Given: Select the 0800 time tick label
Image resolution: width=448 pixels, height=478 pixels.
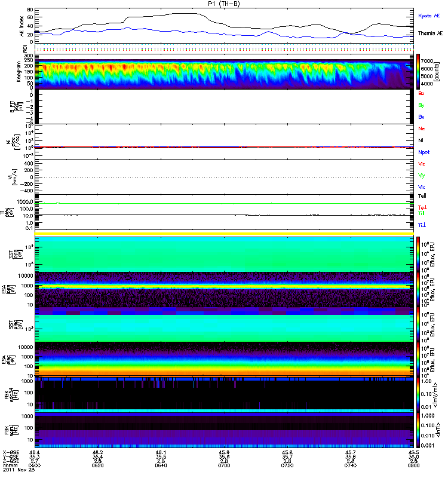Looking at the screenshot, I should [413, 465].
